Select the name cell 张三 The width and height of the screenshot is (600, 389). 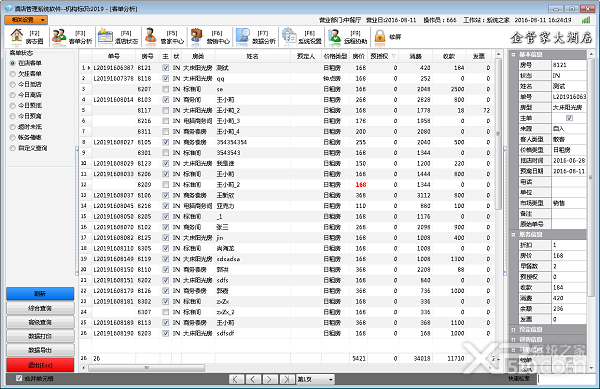pyautogui.click(x=252, y=227)
